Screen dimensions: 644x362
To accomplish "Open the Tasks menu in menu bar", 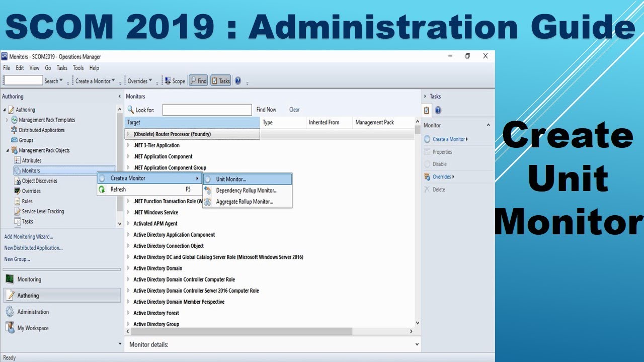I will click(x=62, y=68).
